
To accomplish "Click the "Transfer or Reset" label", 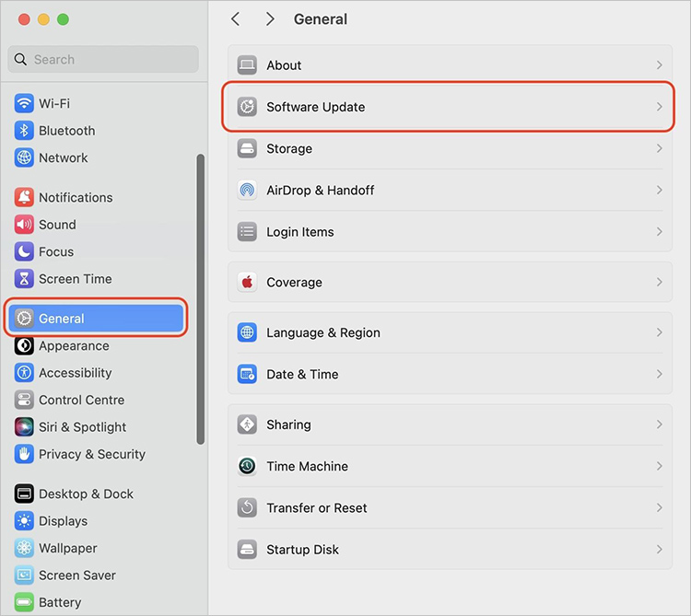I will pos(317,508).
